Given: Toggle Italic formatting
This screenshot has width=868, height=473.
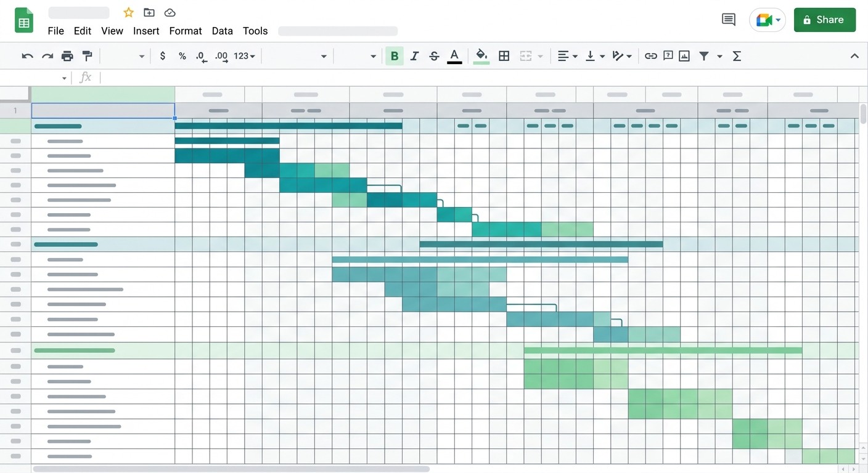Looking at the screenshot, I should [414, 56].
